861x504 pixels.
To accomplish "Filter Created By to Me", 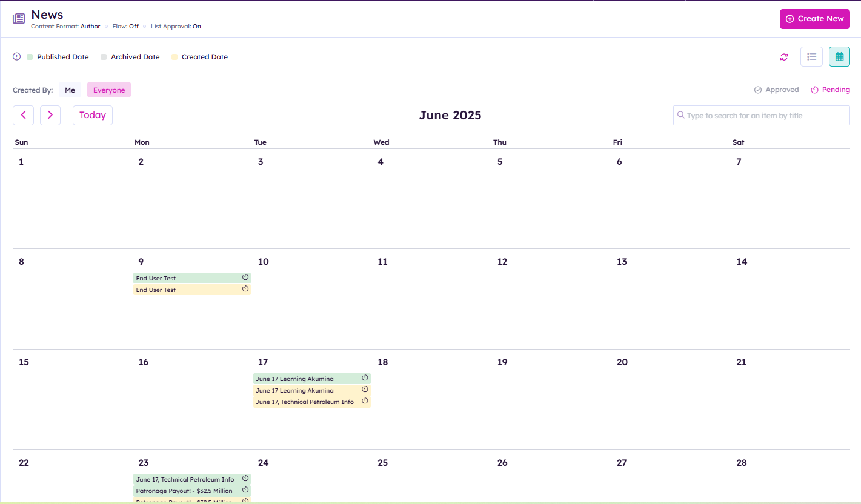I will 70,90.
